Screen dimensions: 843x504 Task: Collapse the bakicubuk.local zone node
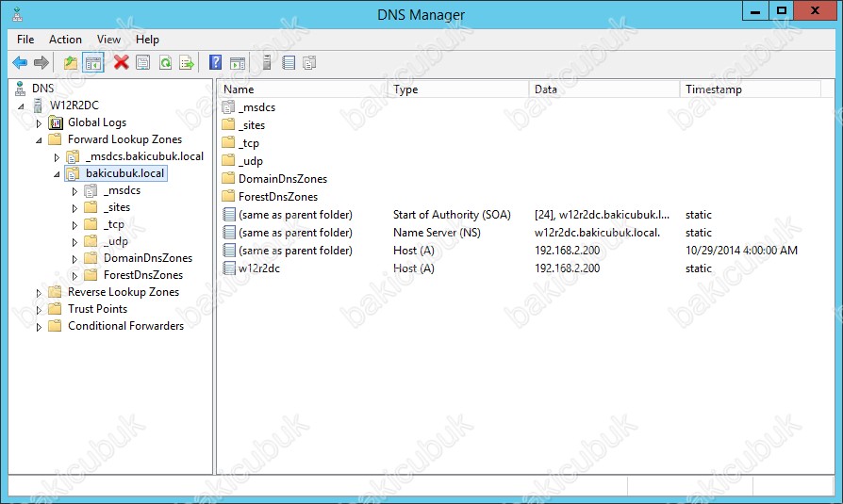click(x=57, y=174)
